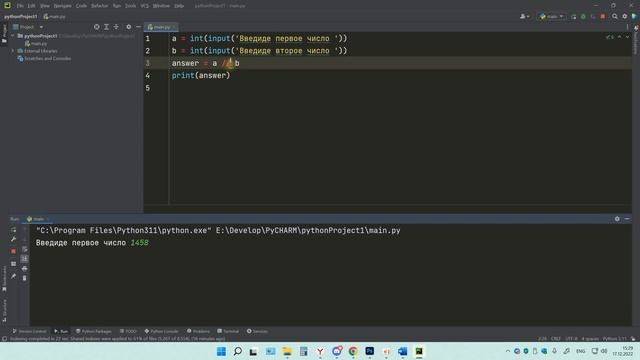Open the TODO tool tab
This screenshot has height=360, width=640.
coord(128,331)
